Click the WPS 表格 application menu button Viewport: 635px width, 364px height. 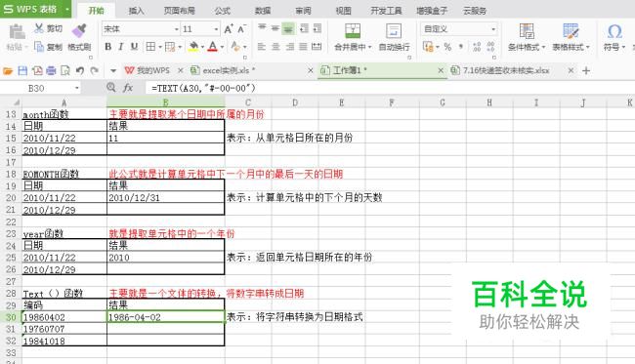35,9
